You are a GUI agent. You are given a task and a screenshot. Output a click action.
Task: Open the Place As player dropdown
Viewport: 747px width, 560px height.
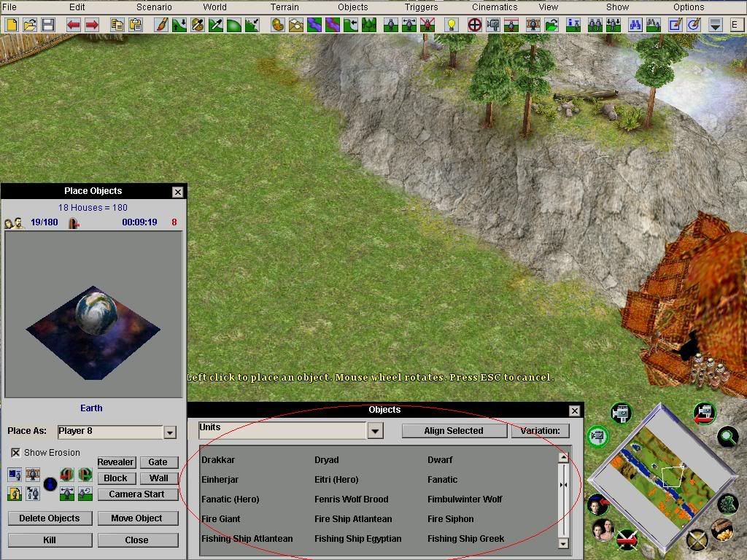click(170, 432)
